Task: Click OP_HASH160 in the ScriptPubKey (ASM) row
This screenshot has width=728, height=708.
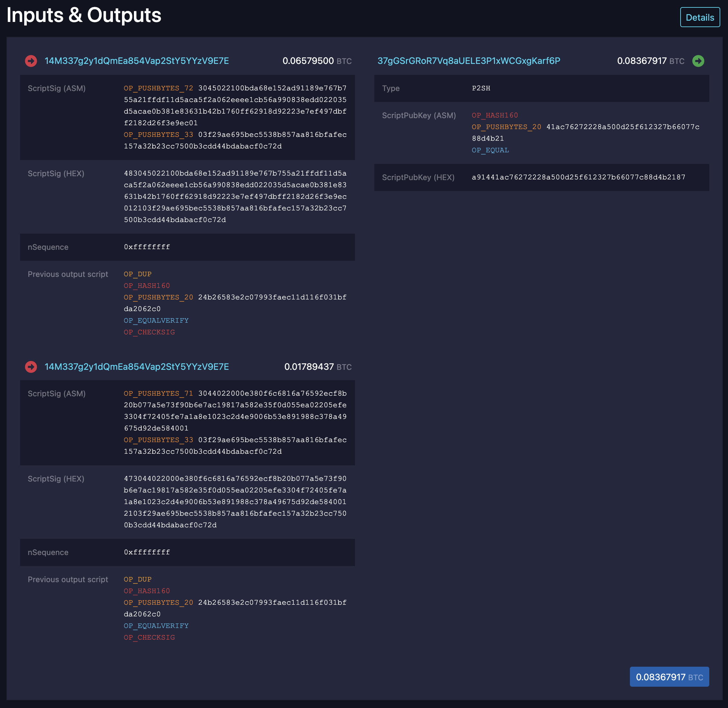Action: point(494,115)
